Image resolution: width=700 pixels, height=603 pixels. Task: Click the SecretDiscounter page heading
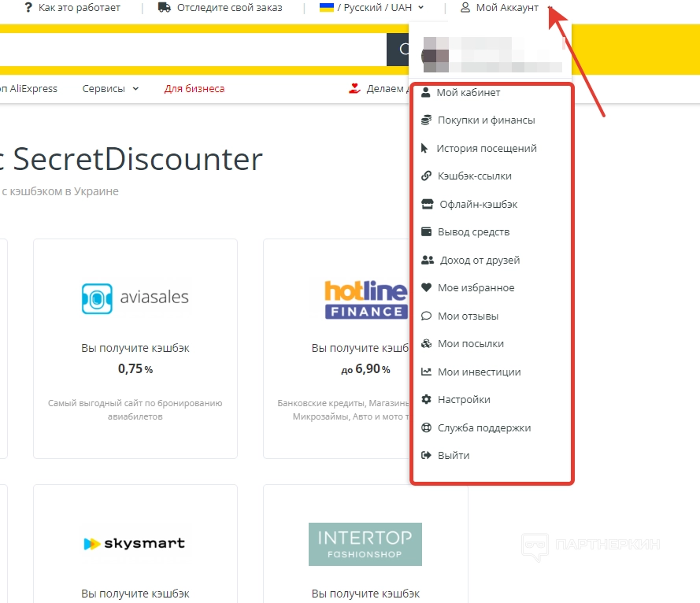(x=138, y=159)
